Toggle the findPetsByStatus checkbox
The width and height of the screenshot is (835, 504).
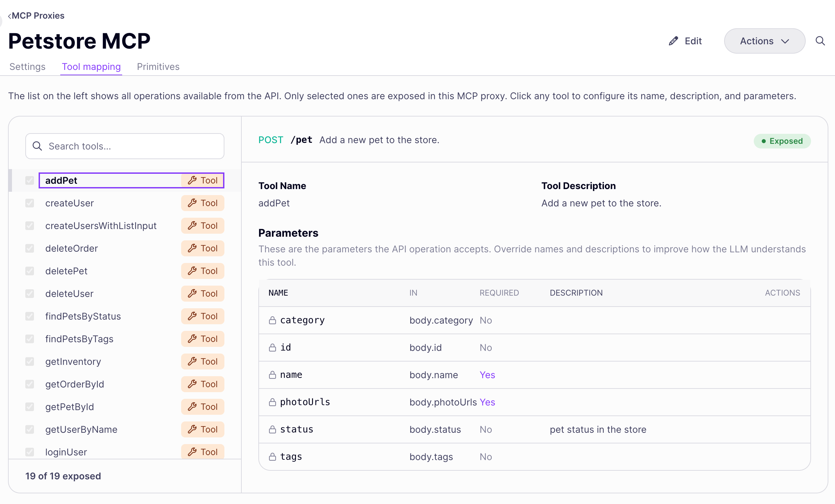tap(30, 316)
